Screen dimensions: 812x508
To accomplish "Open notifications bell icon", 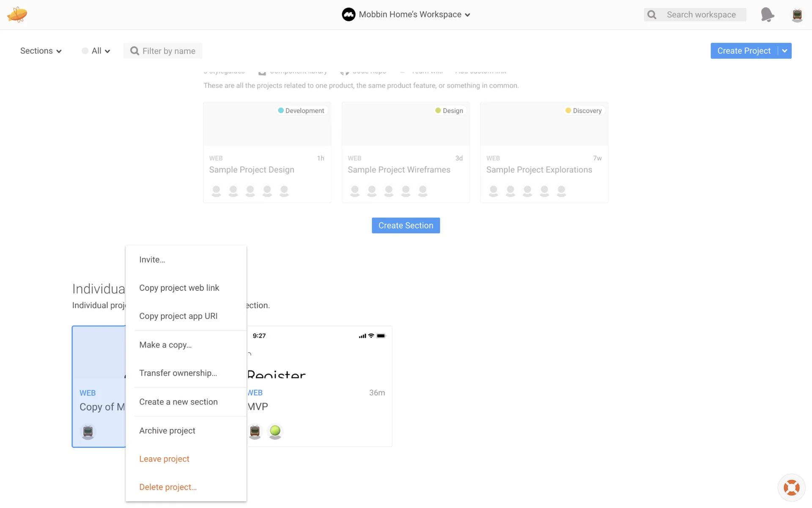I will (767, 14).
